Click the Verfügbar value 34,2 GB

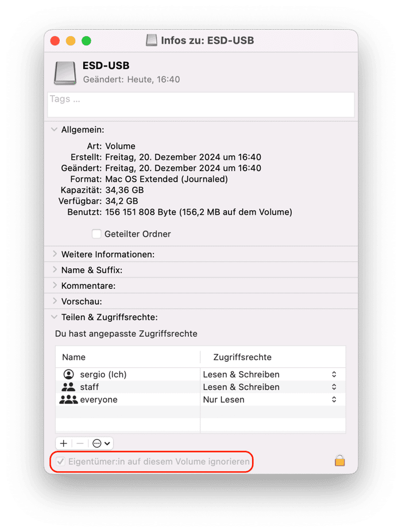(121, 201)
